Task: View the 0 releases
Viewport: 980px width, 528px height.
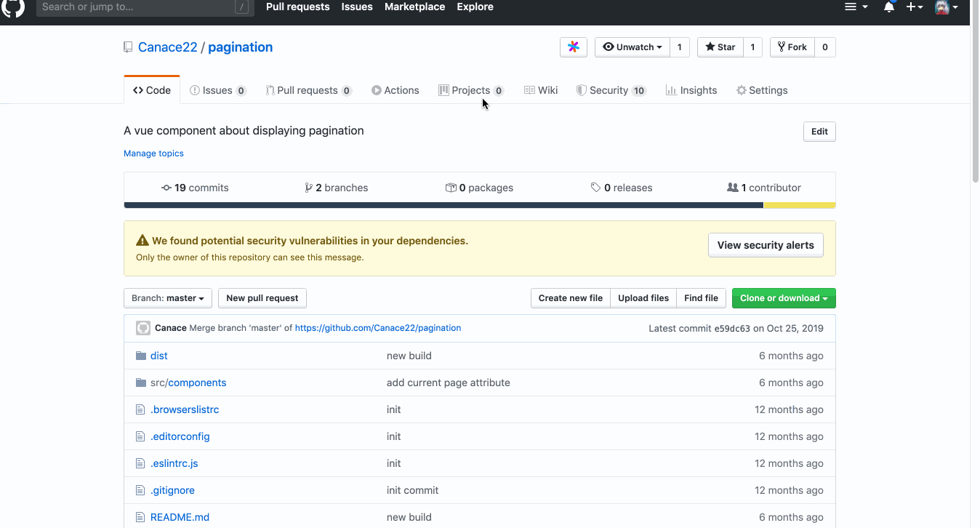Action: [x=622, y=188]
